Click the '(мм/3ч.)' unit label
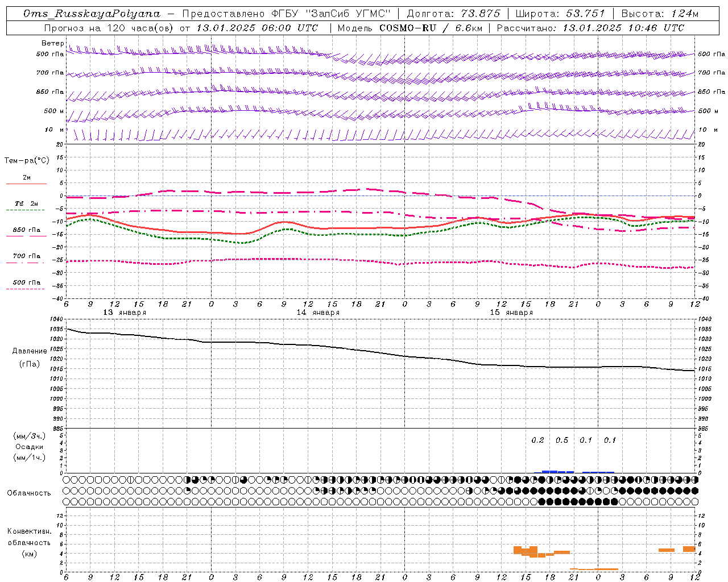728x582 pixels. pyautogui.click(x=30, y=436)
